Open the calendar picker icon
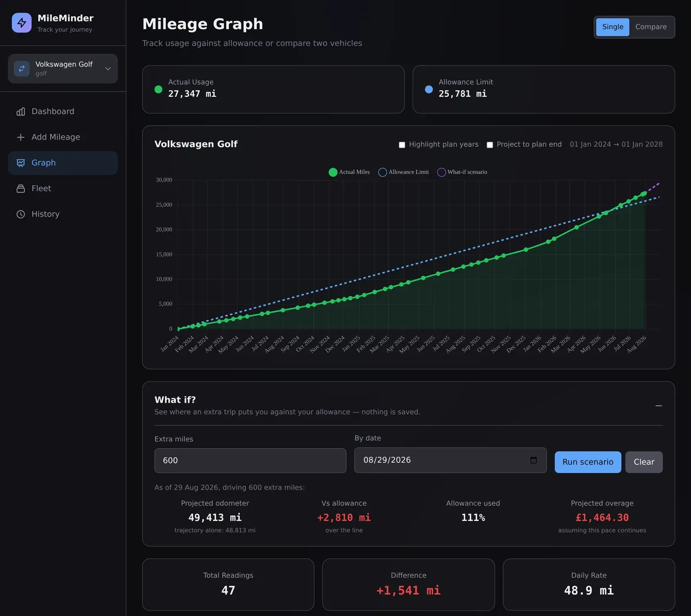The height and width of the screenshot is (616, 691). [x=534, y=460]
